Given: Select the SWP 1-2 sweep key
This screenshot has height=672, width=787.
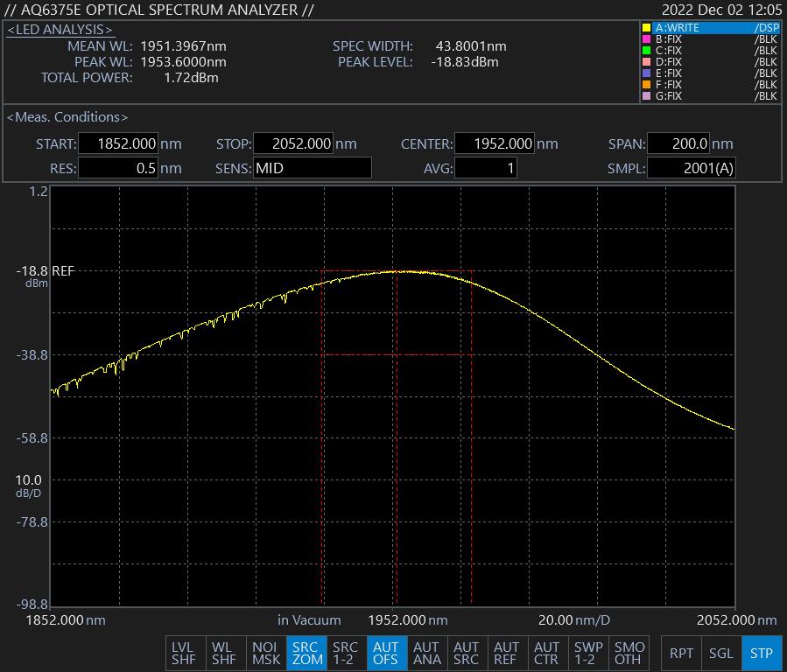Looking at the screenshot, I should [x=588, y=653].
